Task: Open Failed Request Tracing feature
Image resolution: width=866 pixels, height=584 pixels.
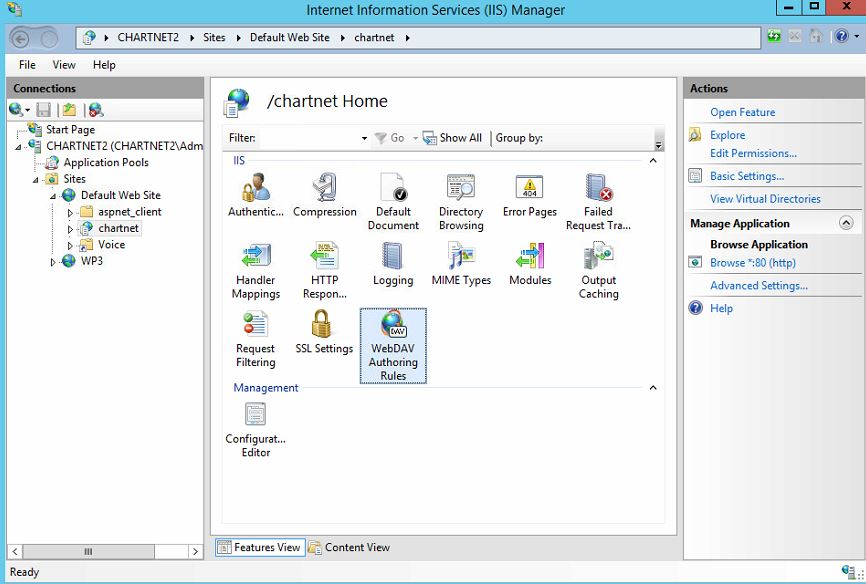Action: click(598, 202)
